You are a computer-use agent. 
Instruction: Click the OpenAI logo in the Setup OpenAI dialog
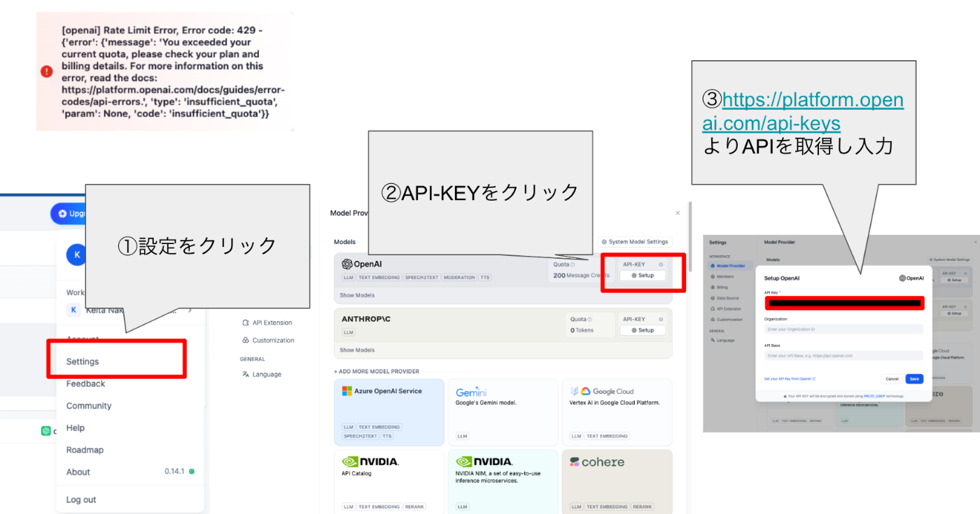click(911, 278)
